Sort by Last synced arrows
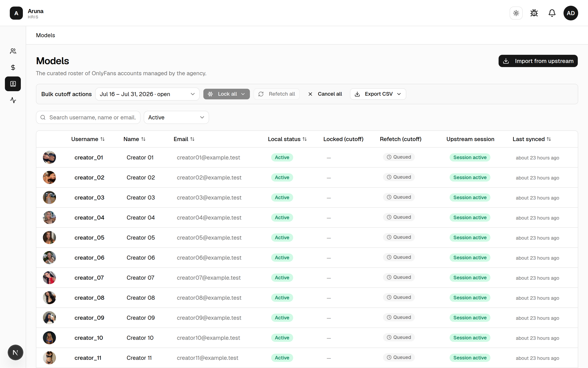The height and width of the screenshot is (368, 588). [x=549, y=139]
